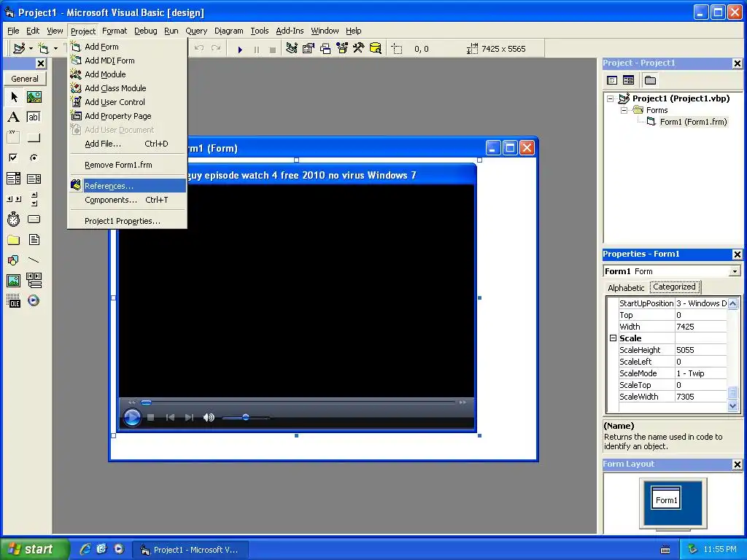The height and width of the screenshot is (560, 747).
Task: Select the Pointer tool in the toolbox
Action: point(14,97)
